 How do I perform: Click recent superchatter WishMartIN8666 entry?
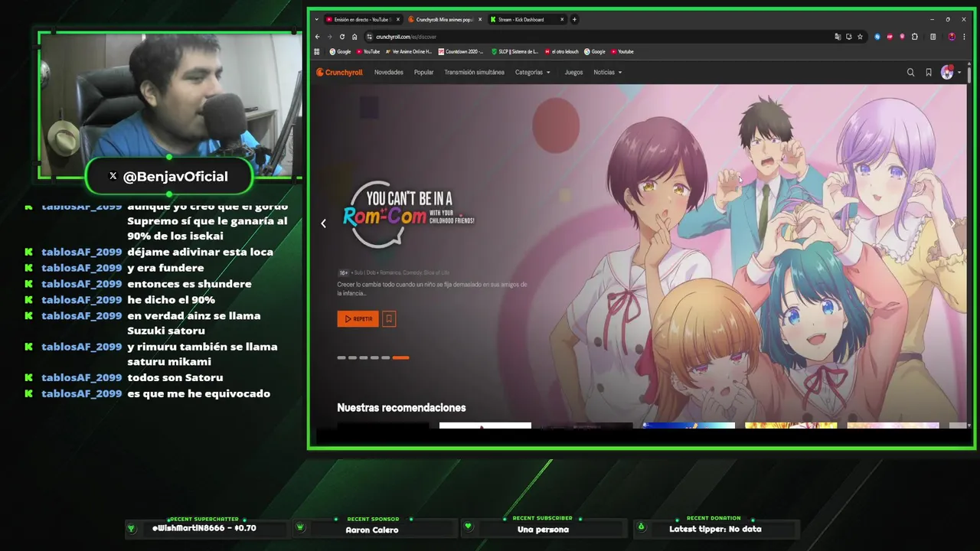[204, 528]
